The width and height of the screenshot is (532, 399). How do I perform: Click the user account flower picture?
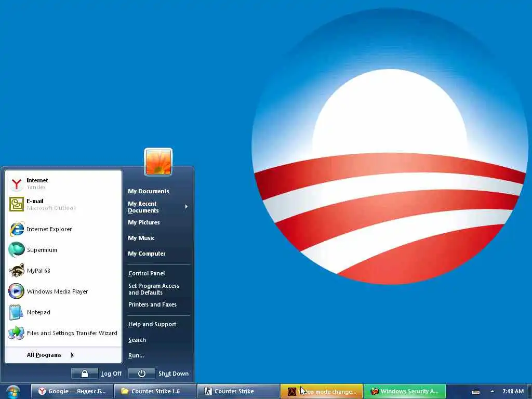point(158,162)
